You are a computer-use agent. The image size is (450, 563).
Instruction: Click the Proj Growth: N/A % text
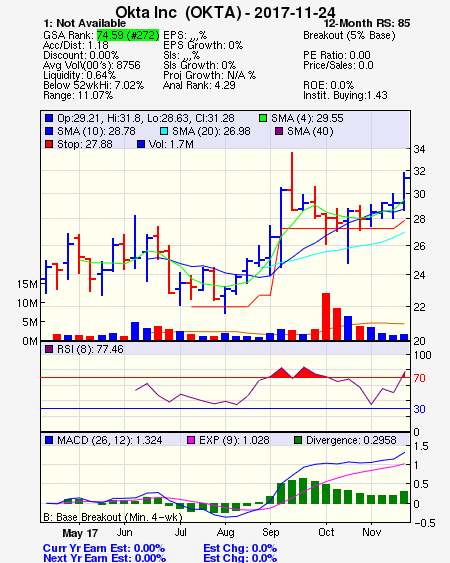[209, 75]
